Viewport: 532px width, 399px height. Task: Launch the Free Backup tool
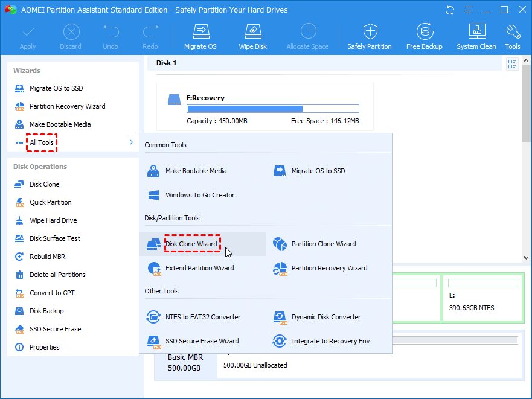coord(424,36)
